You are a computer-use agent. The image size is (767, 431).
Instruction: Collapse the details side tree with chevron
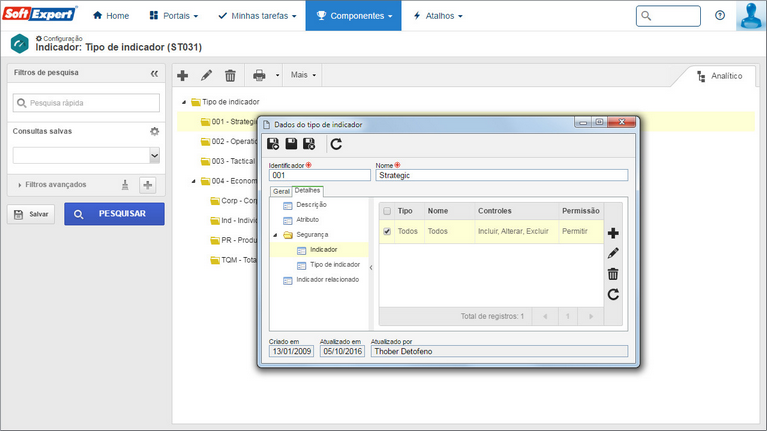[371, 267]
